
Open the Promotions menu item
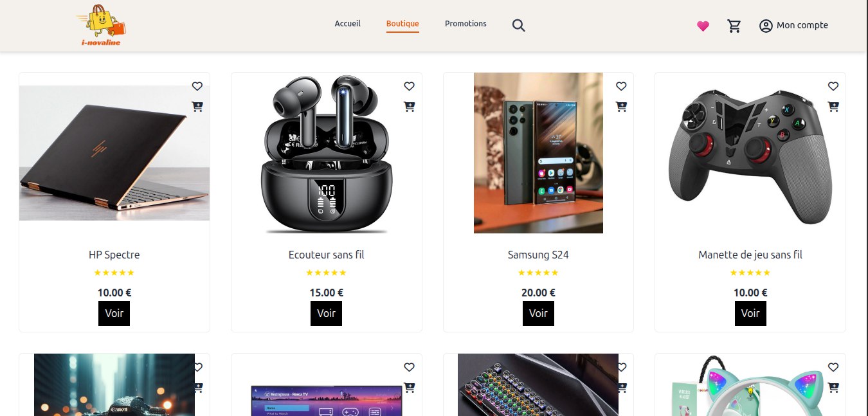tap(466, 24)
